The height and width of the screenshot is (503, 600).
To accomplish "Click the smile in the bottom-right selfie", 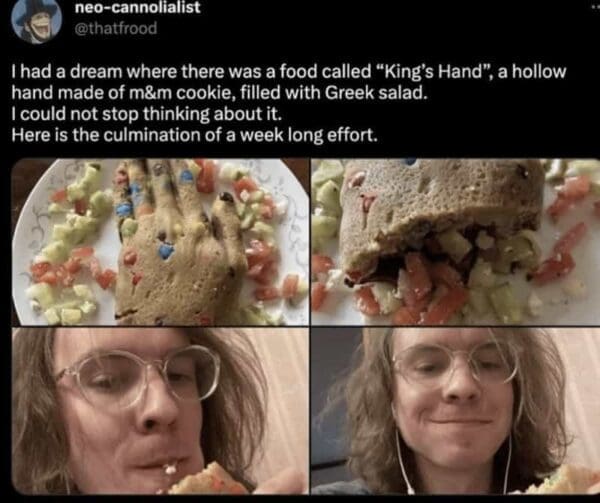I will [460, 421].
